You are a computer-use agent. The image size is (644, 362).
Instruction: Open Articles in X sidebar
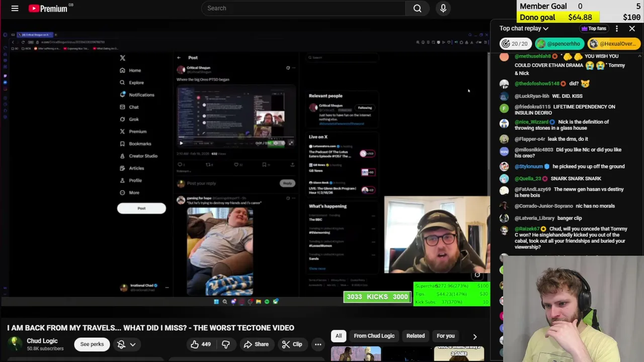[x=132, y=168]
